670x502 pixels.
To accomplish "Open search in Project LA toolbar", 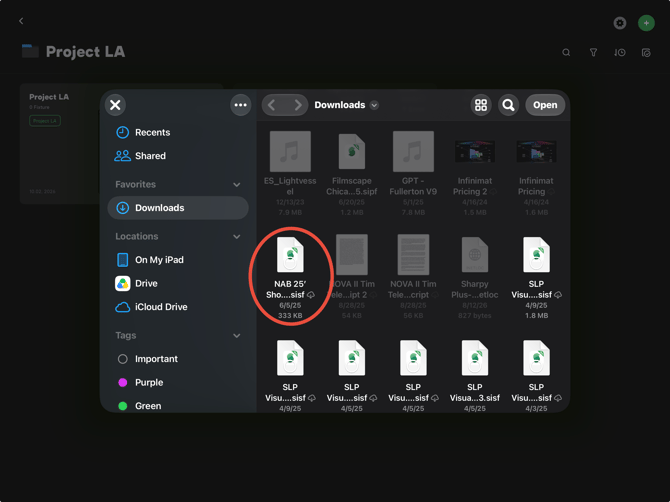I will (x=566, y=53).
